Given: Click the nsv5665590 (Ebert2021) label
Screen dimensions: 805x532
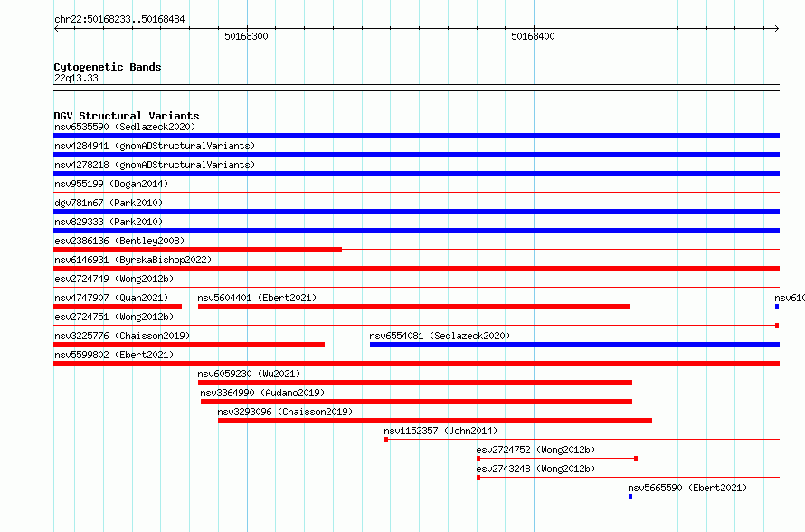Looking at the screenshot, I should pos(687,488).
